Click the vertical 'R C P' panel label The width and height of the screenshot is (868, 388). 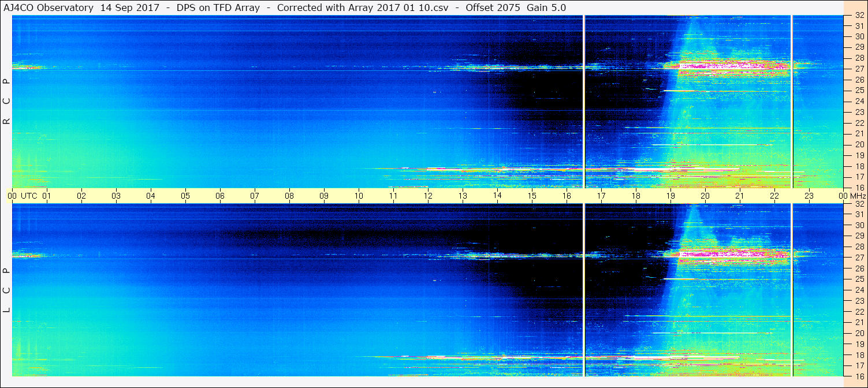7,101
